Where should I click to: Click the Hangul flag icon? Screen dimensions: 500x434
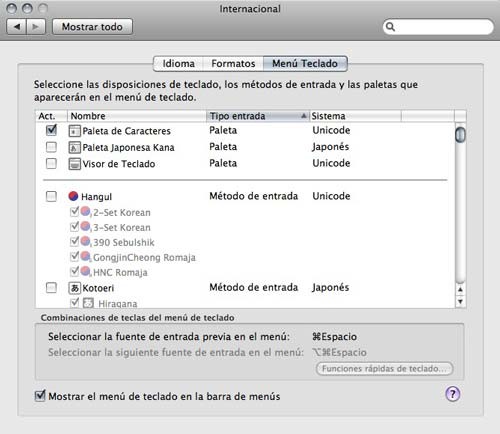[x=73, y=196]
